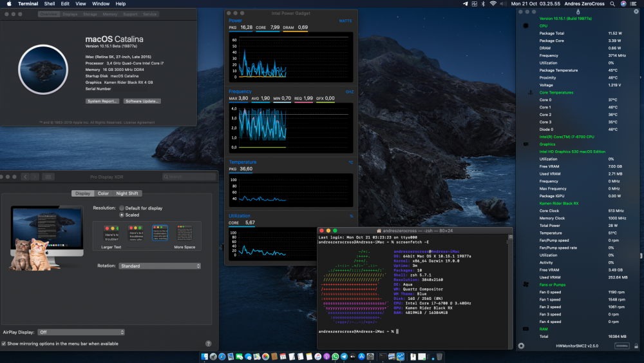
Task: Open the Help menu
Action: click(120, 4)
